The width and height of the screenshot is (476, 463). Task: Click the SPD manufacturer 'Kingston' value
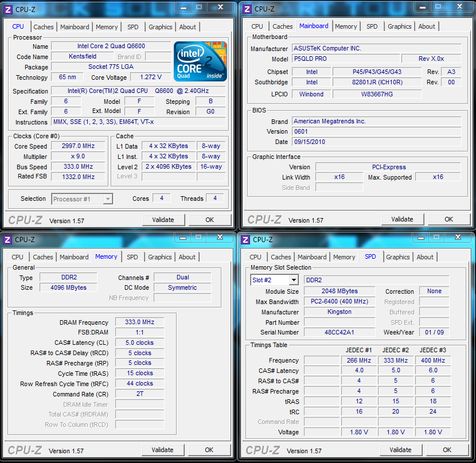340,312
